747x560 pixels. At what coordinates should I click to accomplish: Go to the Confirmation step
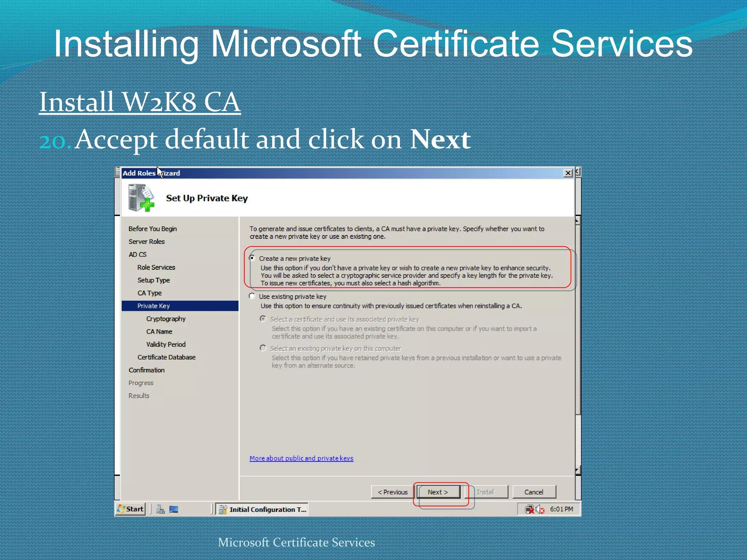click(x=147, y=370)
